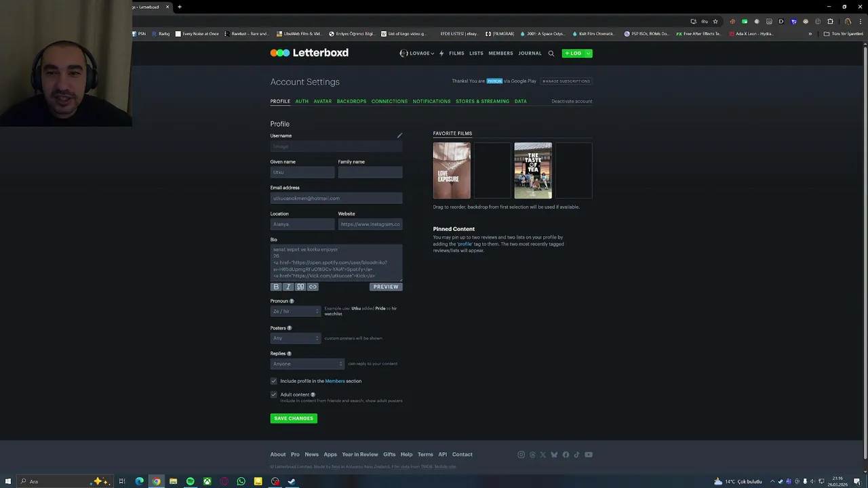The height and width of the screenshot is (488, 868).
Task: Open Chrome extensions puzzle icon
Action: tap(830, 22)
